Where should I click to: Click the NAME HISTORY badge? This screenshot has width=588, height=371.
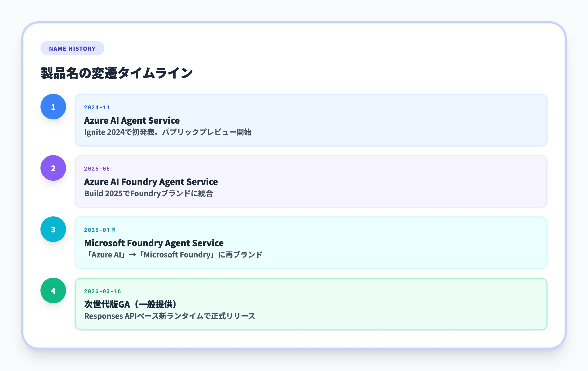pos(72,49)
